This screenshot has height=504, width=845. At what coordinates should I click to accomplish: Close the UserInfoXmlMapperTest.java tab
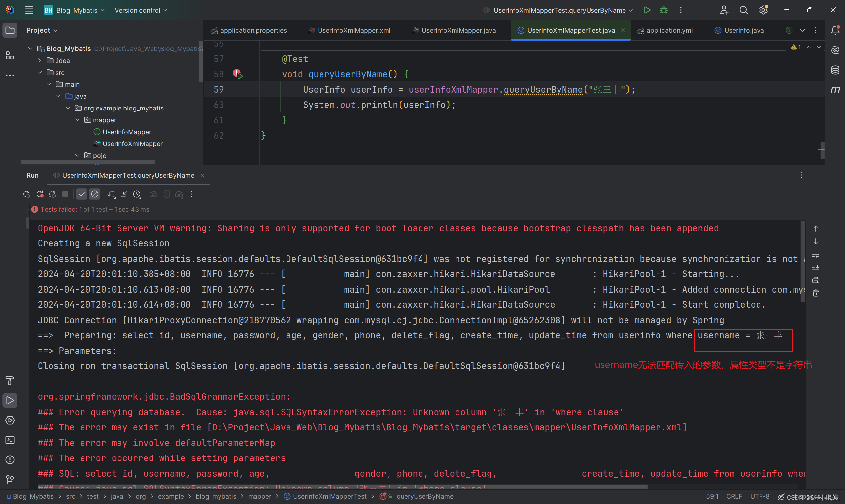[x=623, y=30]
